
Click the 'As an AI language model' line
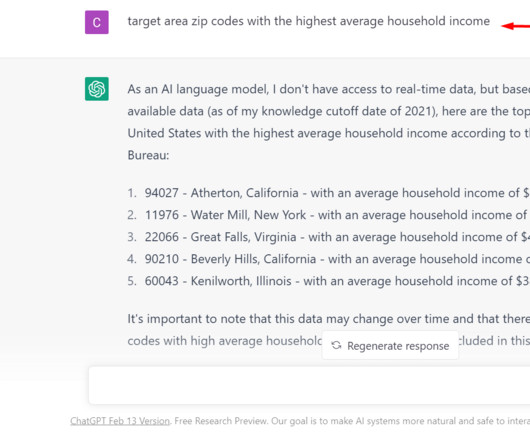click(329, 89)
